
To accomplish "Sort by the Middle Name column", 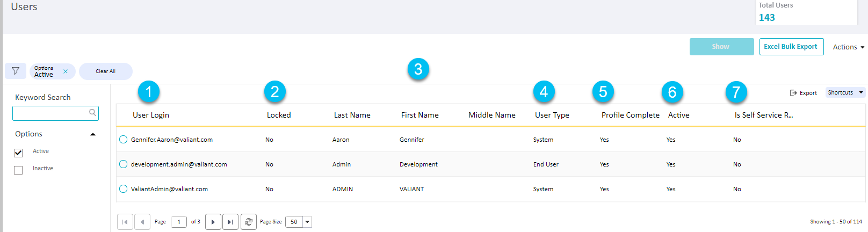I will pyautogui.click(x=492, y=115).
